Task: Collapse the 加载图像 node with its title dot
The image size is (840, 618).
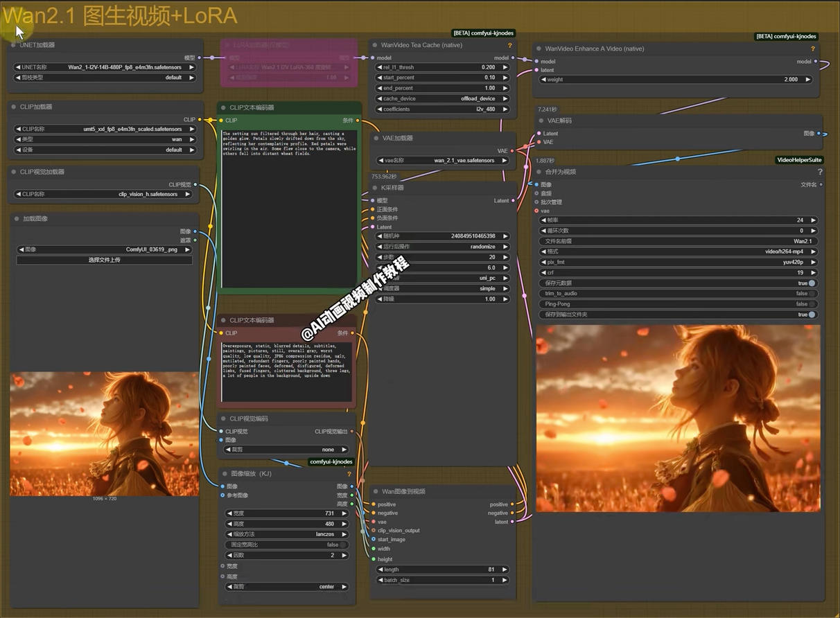Action: point(16,219)
